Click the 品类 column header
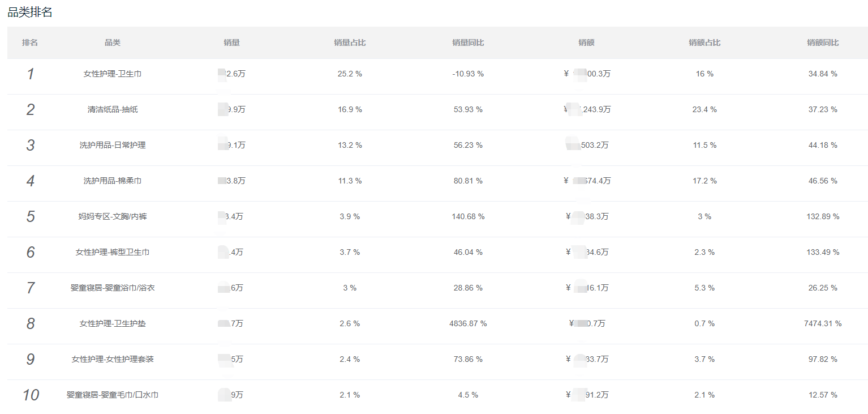Viewport: 868px width, 414px height. click(x=113, y=42)
